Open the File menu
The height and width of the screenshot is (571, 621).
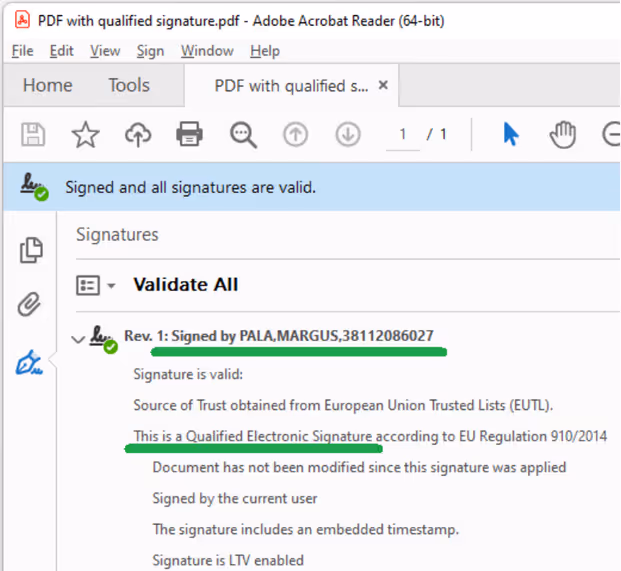[x=22, y=51]
